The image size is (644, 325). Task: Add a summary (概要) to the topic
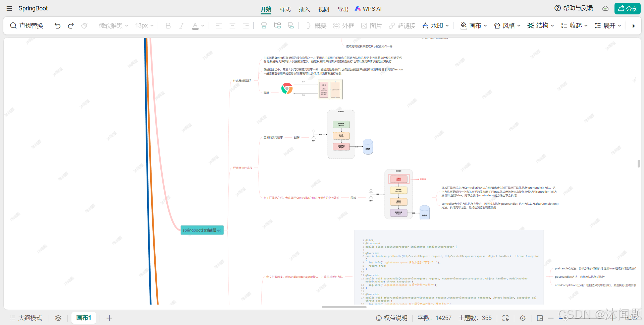316,25
